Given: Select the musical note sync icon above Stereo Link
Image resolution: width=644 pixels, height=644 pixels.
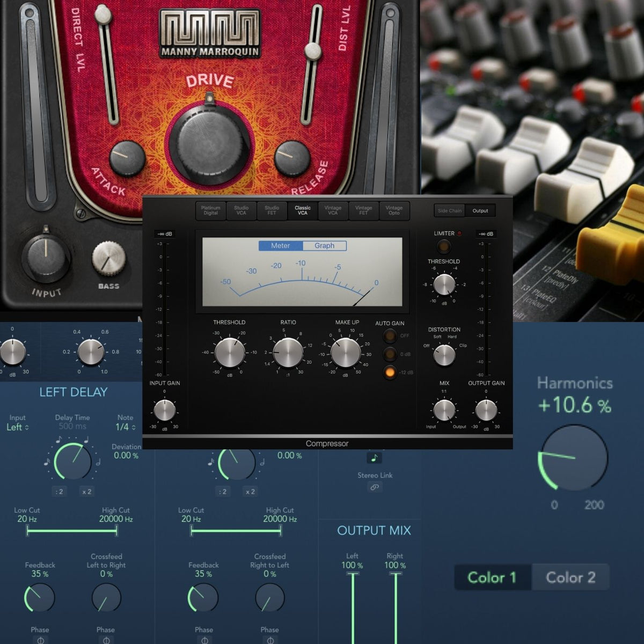Looking at the screenshot, I should click(375, 458).
